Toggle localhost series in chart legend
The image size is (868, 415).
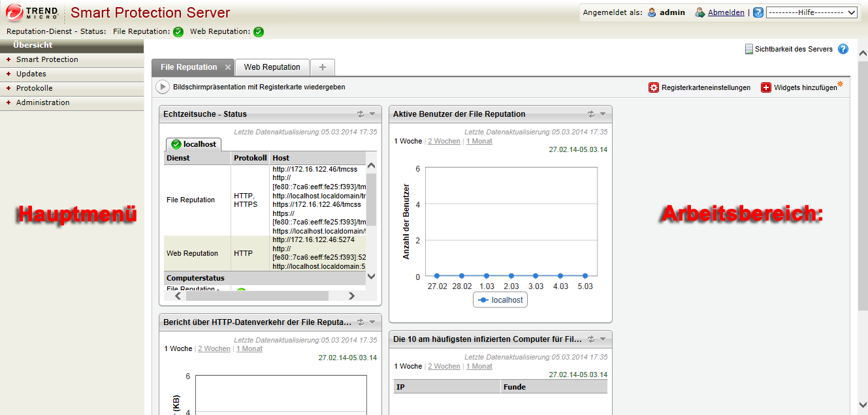point(500,300)
